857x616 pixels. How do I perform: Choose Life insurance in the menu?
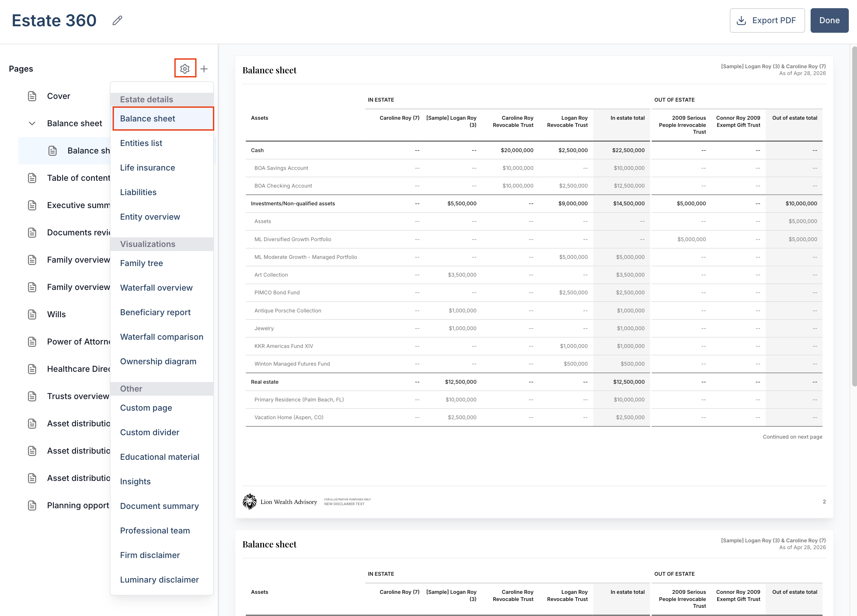point(162,168)
